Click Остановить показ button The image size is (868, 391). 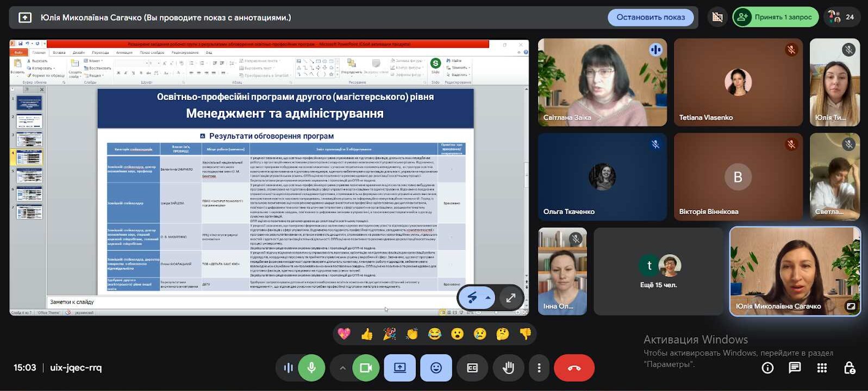click(651, 17)
